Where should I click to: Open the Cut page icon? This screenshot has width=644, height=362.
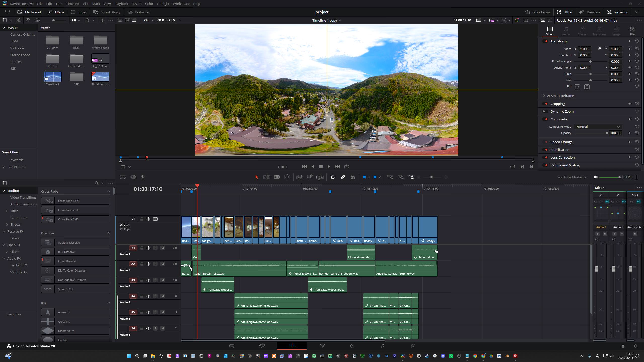[262, 346]
